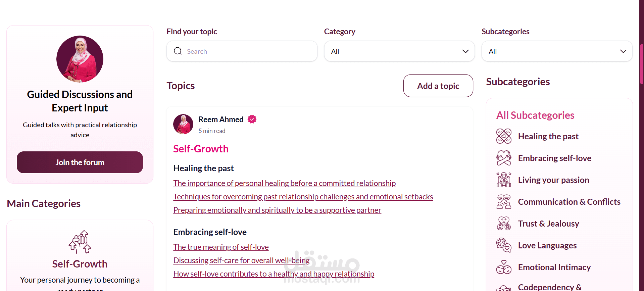Click the Embracing self-love heart hug icon
The image size is (644, 291).
tap(504, 158)
